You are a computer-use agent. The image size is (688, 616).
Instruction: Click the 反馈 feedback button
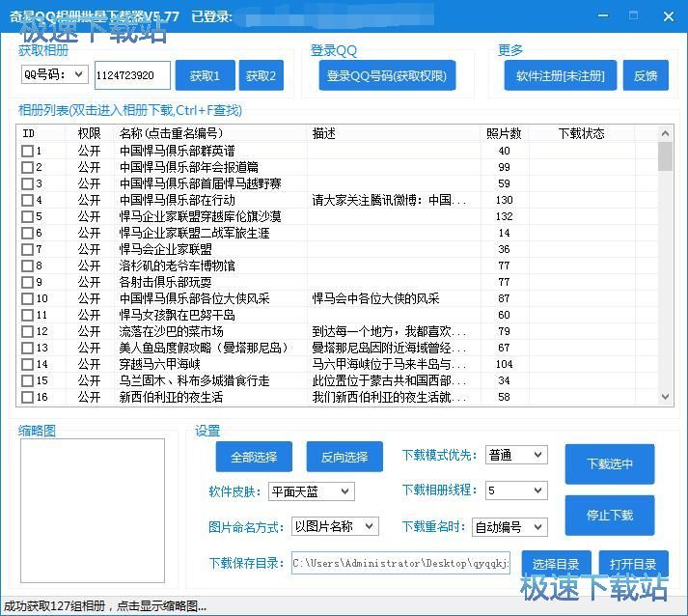pyautogui.click(x=646, y=75)
